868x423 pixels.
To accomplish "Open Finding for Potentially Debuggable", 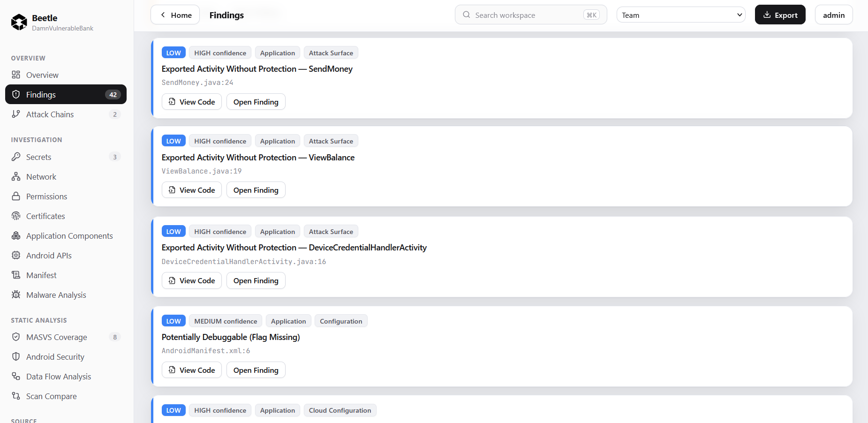I will (256, 370).
